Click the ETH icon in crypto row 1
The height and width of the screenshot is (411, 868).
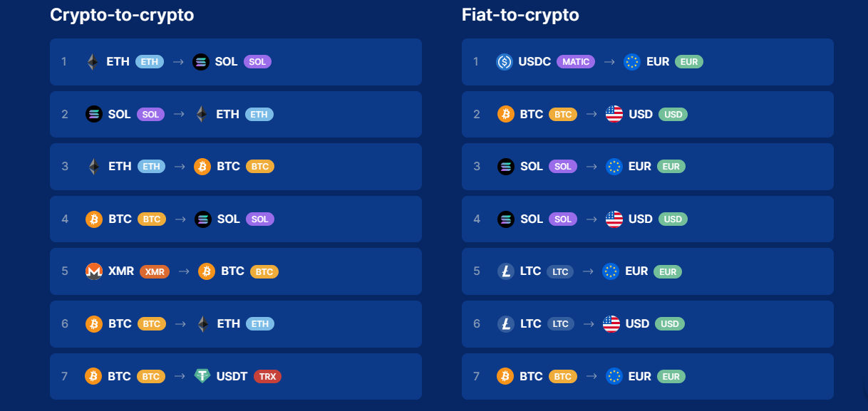pyautogui.click(x=92, y=62)
